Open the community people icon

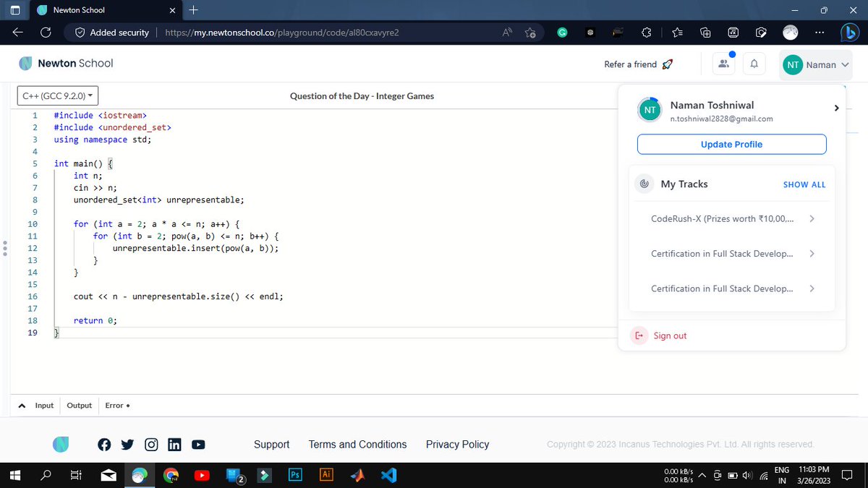(x=723, y=64)
